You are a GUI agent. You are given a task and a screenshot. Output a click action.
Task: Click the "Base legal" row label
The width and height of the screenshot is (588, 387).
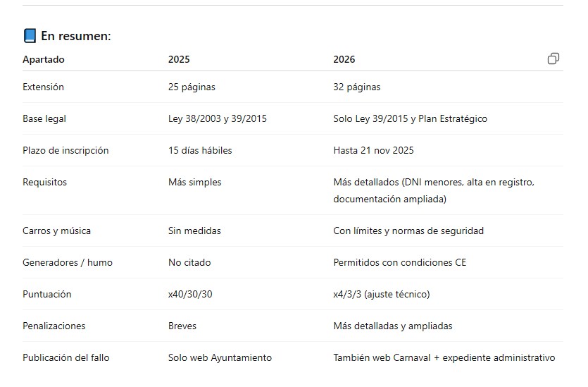click(44, 119)
